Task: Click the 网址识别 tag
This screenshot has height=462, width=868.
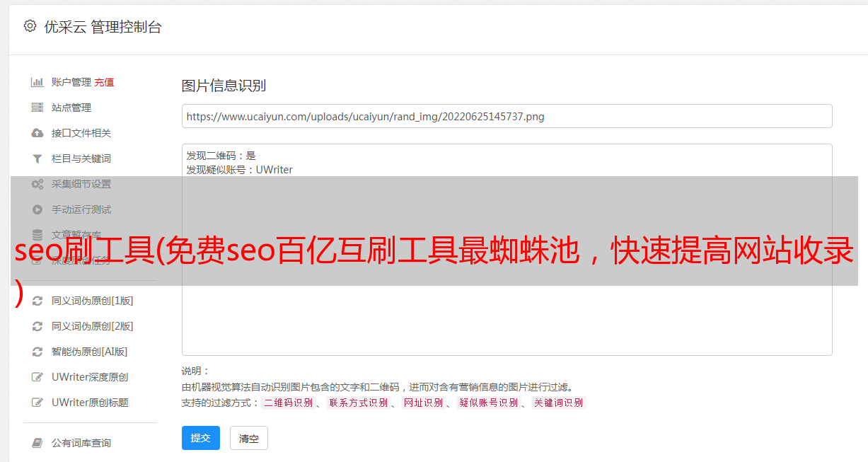Action: [423, 403]
